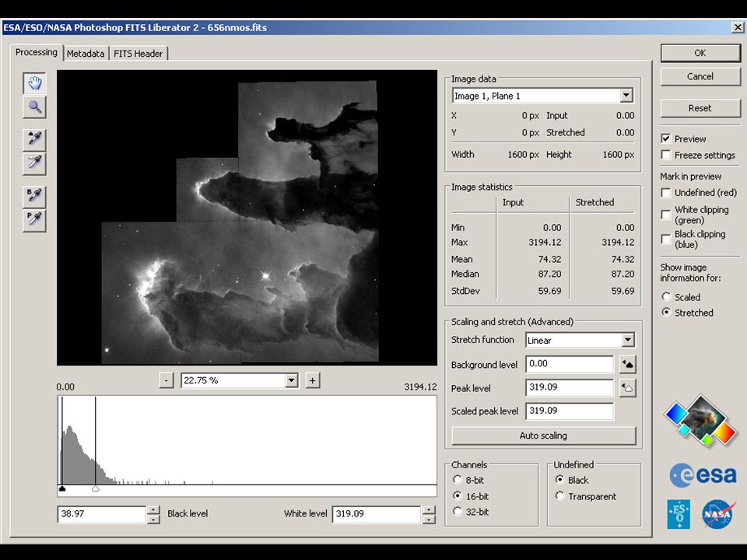The image size is (747, 560).
Task: Click inside the histogram graph
Action: click(x=247, y=440)
